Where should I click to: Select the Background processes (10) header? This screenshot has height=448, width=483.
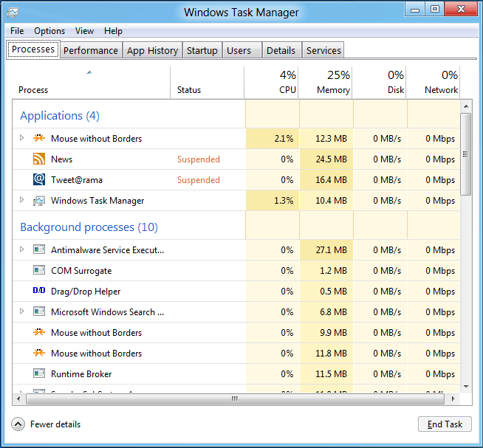89,227
